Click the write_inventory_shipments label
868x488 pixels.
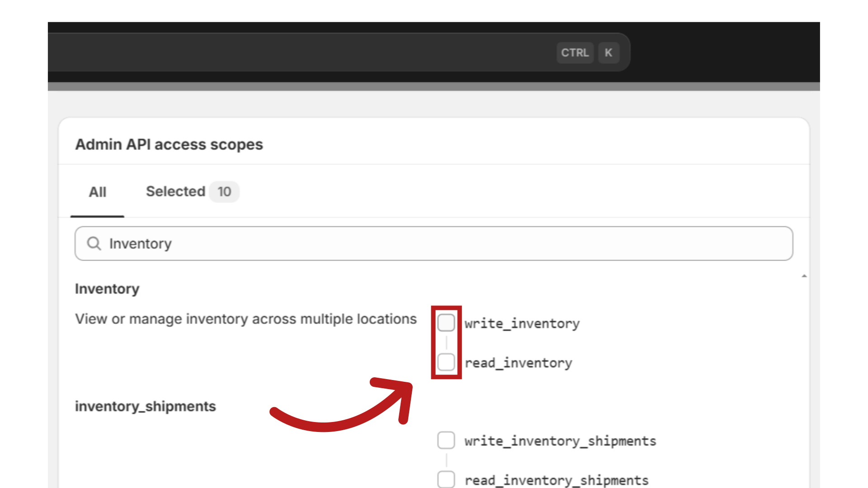[560, 441]
